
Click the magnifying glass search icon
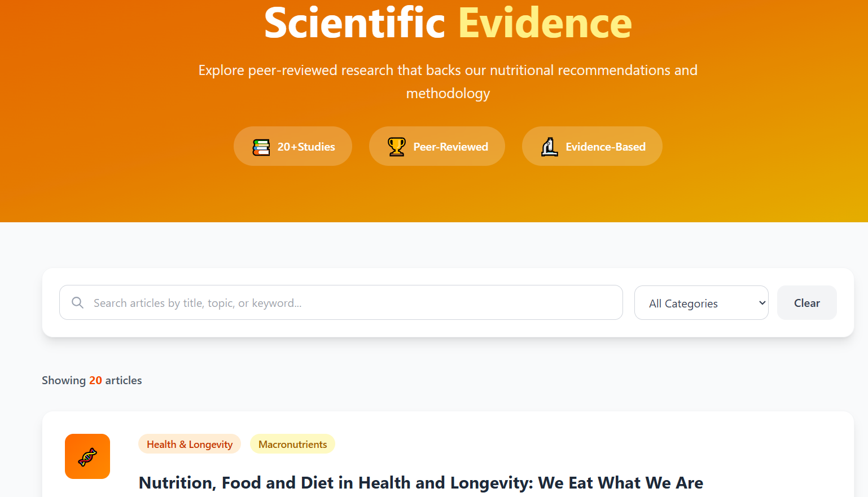pos(78,303)
